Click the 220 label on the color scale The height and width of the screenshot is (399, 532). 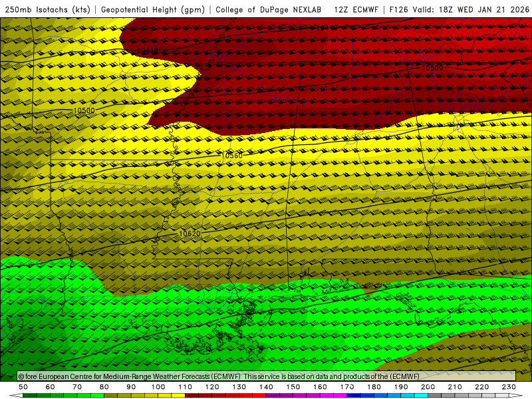(481, 387)
